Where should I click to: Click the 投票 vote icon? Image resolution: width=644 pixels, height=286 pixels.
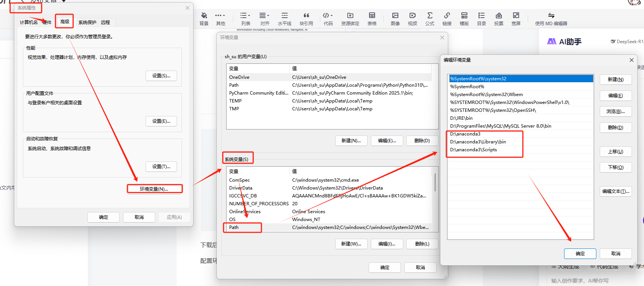click(x=499, y=19)
